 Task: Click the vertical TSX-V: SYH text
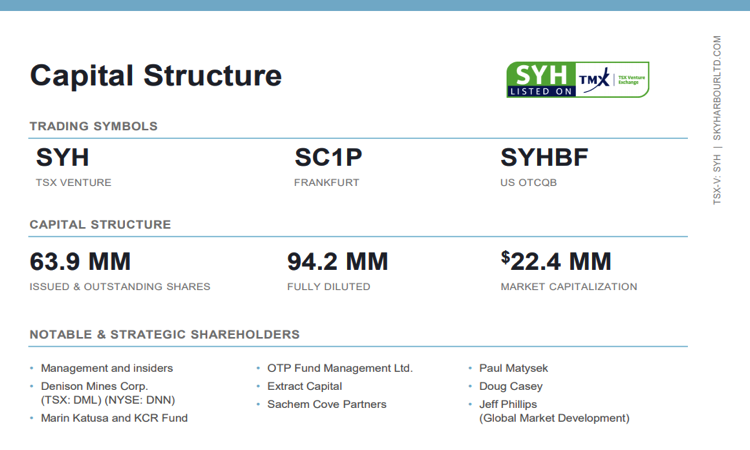click(x=717, y=179)
